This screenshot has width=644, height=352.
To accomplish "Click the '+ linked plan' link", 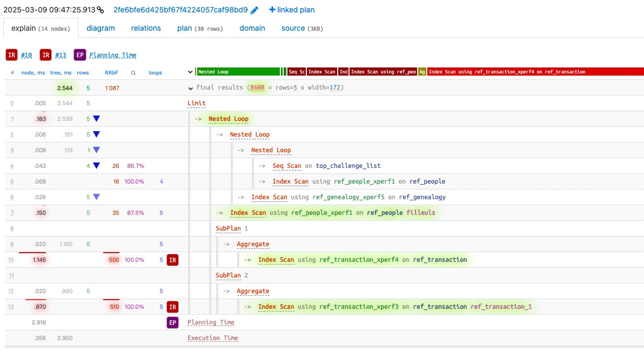I will pos(292,10).
